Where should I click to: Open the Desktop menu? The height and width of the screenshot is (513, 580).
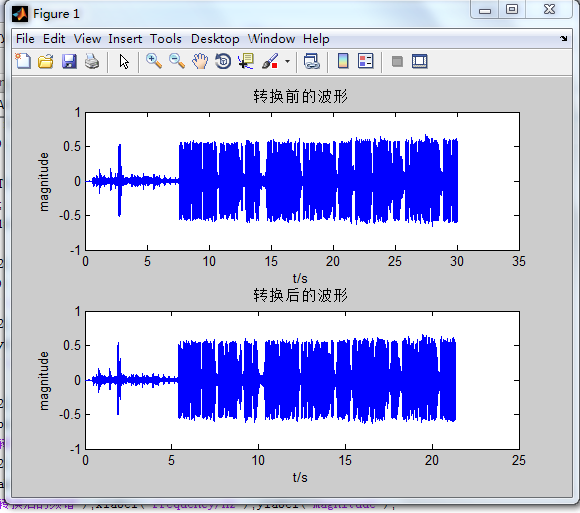tap(215, 39)
